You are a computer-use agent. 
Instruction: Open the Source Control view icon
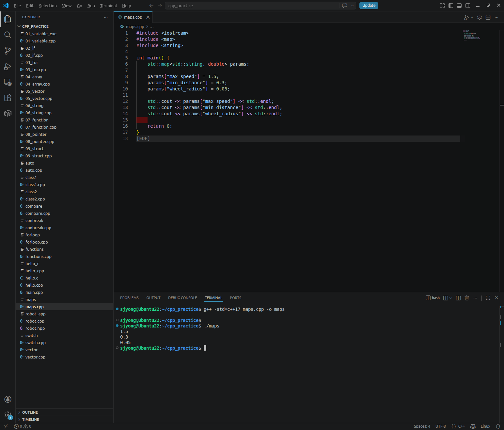point(8,51)
